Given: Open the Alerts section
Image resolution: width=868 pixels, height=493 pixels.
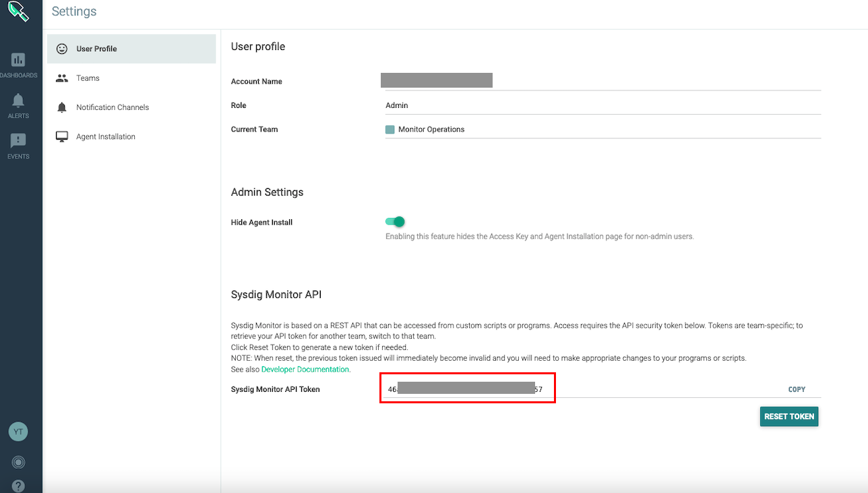Looking at the screenshot, I should (x=18, y=105).
